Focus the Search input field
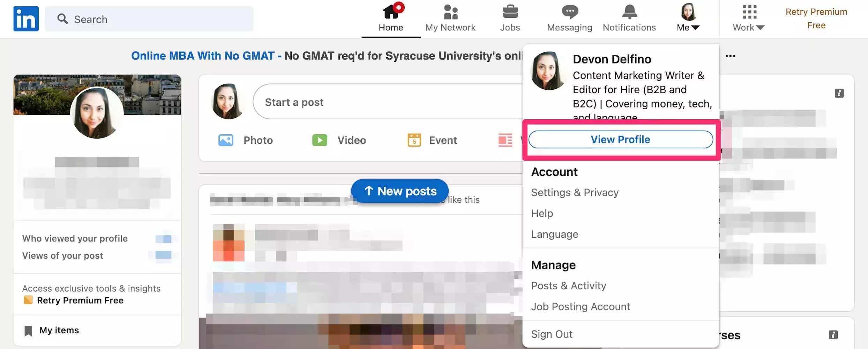The image size is (868, 349). click(149, 19)
